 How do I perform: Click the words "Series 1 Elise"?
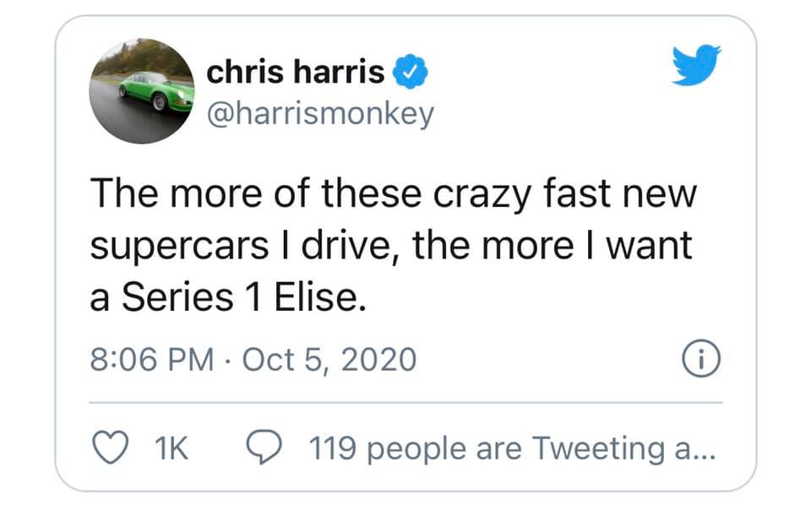click(x=245, y=297)
